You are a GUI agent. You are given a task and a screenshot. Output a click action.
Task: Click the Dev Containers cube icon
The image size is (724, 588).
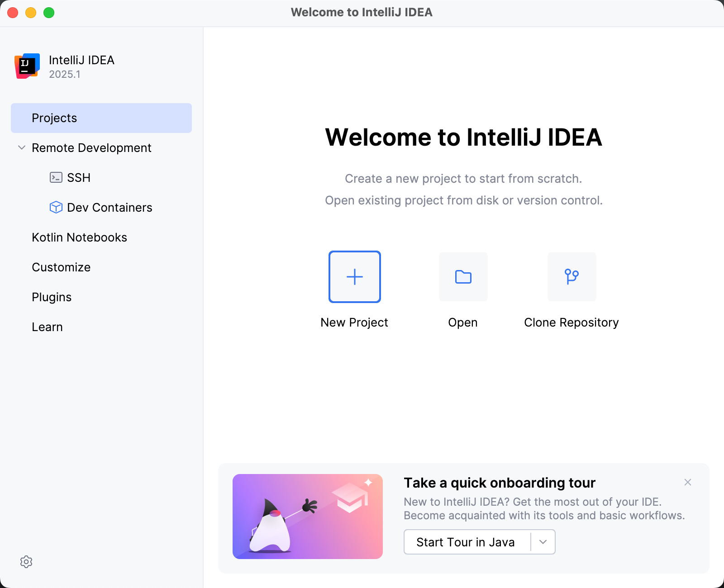[x=55, y=208]
